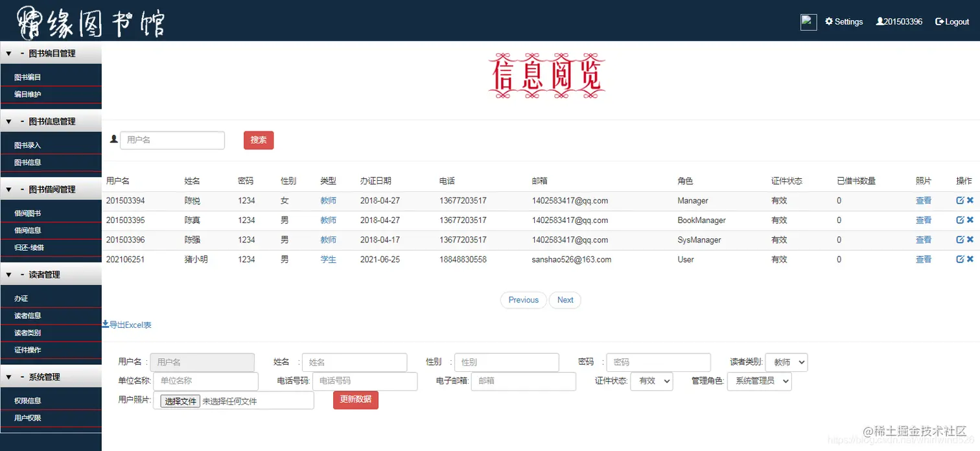View photo for user 陈真
The image size is (980, 451).
(923, 220)
